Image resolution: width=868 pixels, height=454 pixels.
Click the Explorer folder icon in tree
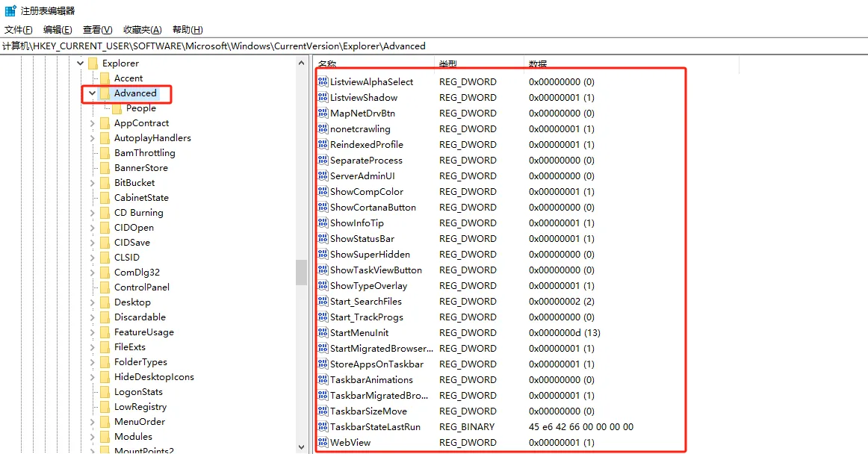pos(93,63)
